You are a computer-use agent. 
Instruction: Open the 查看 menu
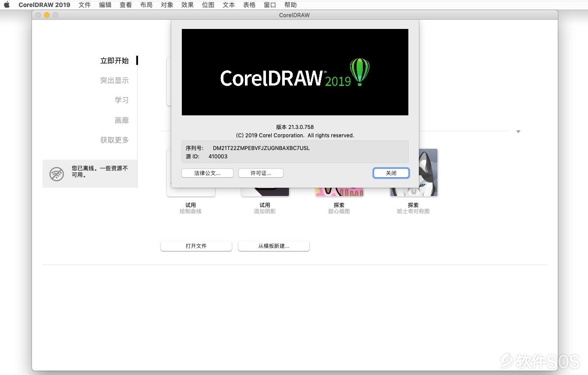pyautogui.click(x=126, y=5)
